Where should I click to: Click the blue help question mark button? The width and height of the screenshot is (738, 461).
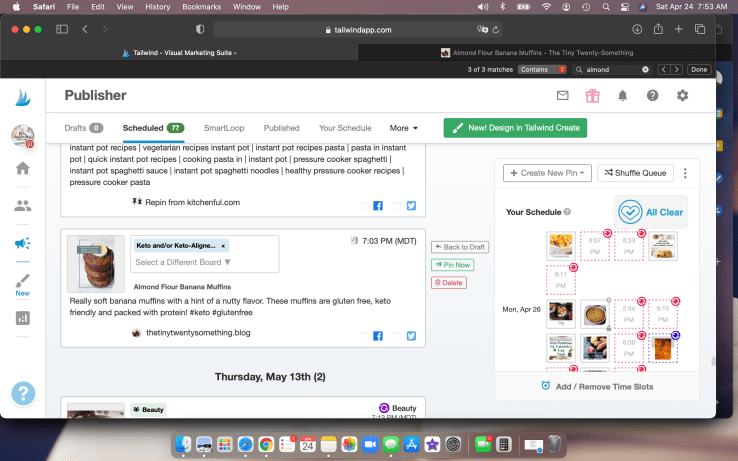click(x=23, y=393)
